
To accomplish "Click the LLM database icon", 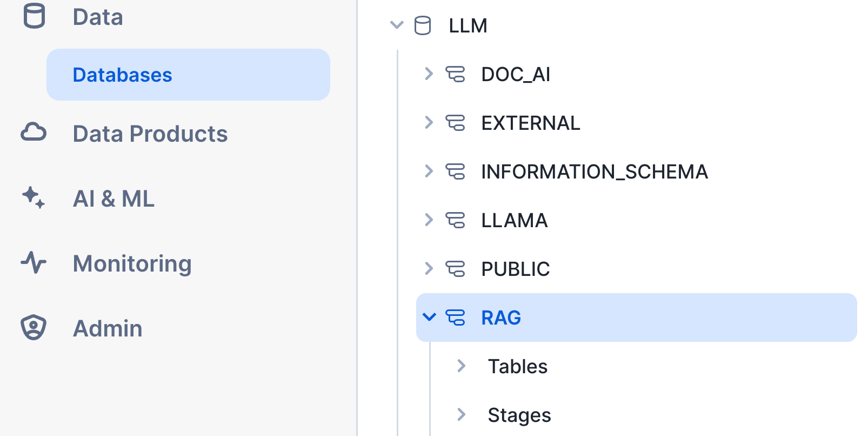I will 423,25.
